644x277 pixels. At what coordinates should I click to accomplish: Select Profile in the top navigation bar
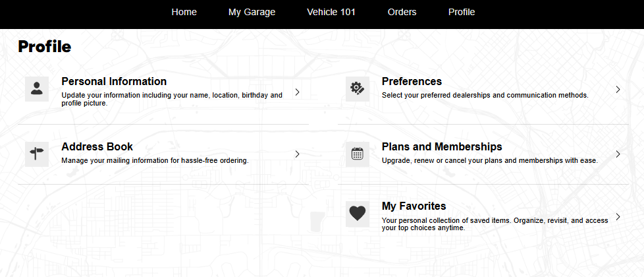point(462,13)
